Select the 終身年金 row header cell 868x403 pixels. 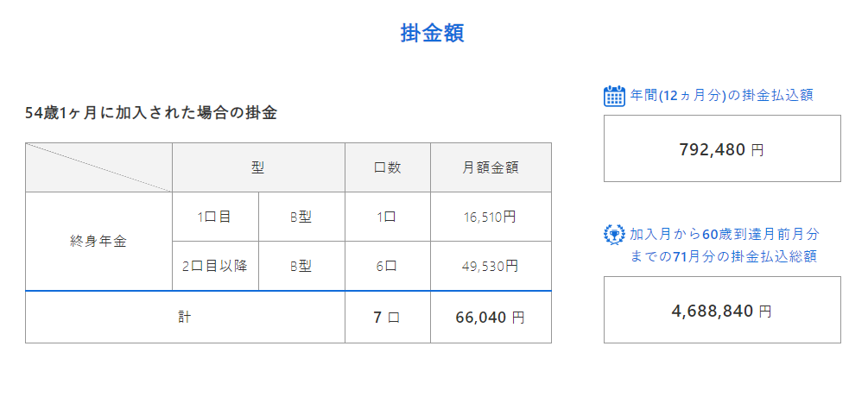point(98,241)
